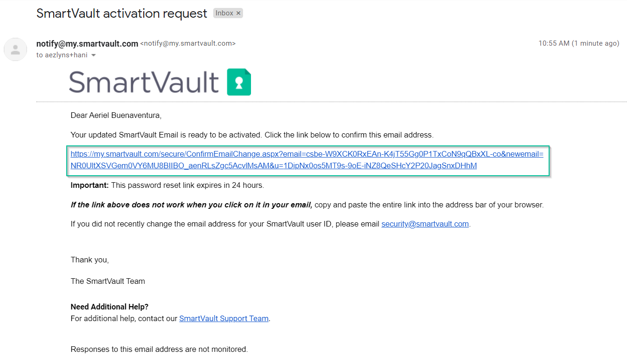Click the Need Additional Help? heading
Screen dimensions: 627x364
(110, 307)
